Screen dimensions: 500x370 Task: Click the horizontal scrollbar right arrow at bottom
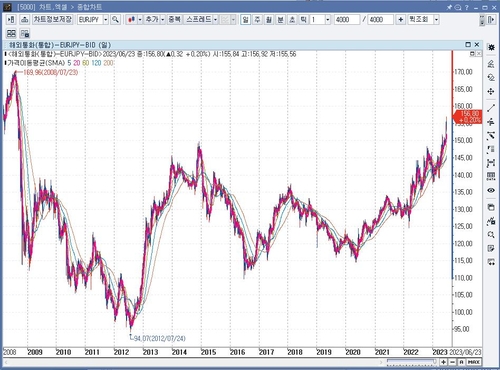point(381,362)
